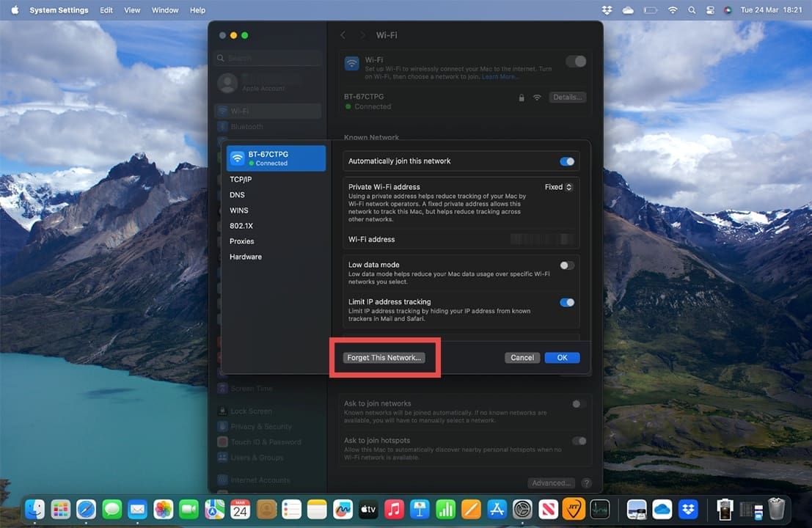Open Maps in the Dock
Viewport: 812px width, 528px height.
[x=214, y=510]
